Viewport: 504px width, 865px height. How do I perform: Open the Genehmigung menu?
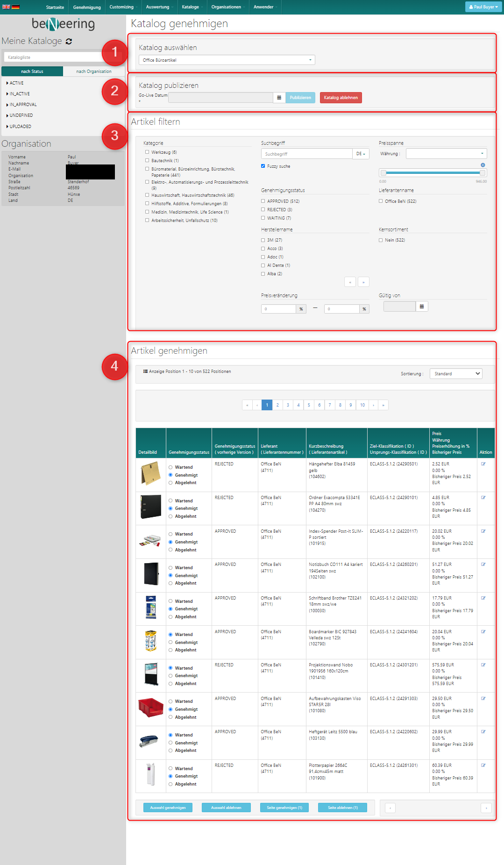[x=87, y=7]
